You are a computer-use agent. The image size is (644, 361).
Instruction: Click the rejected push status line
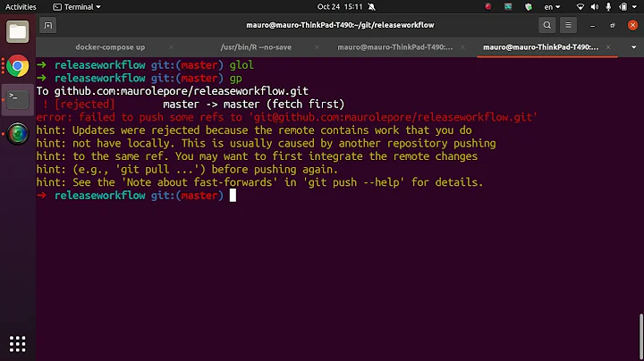click(193, 105)
